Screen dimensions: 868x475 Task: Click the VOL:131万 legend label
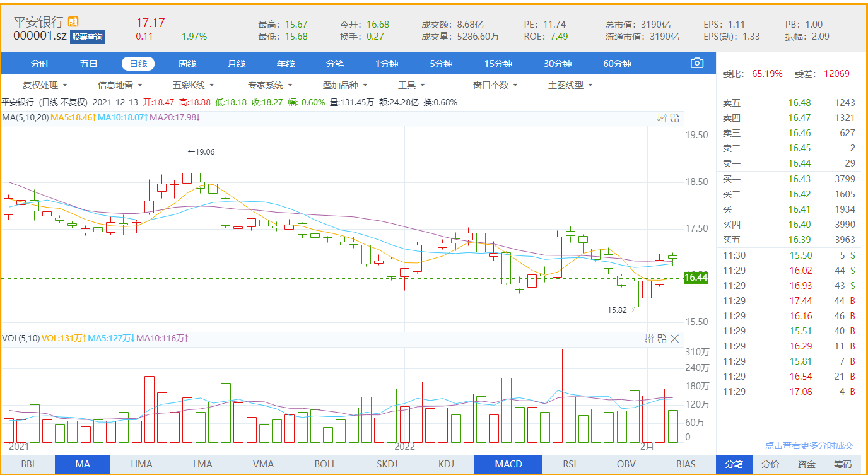(x=63, y=339)
